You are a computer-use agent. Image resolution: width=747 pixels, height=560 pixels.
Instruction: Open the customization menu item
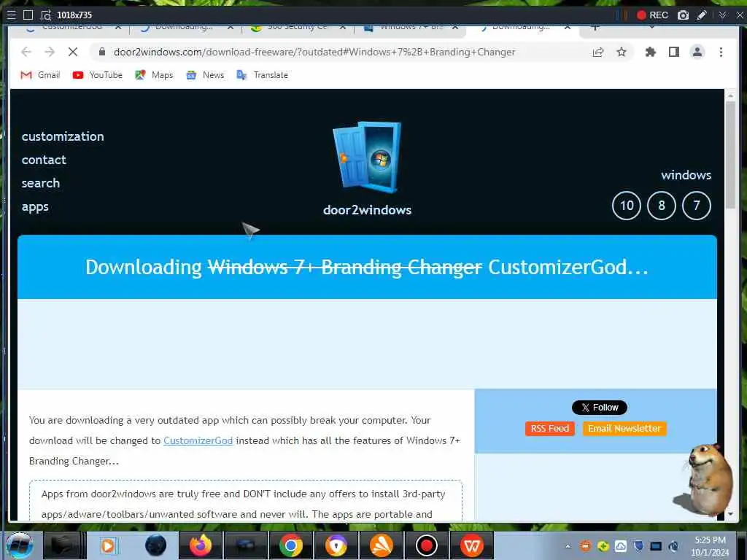63,136
